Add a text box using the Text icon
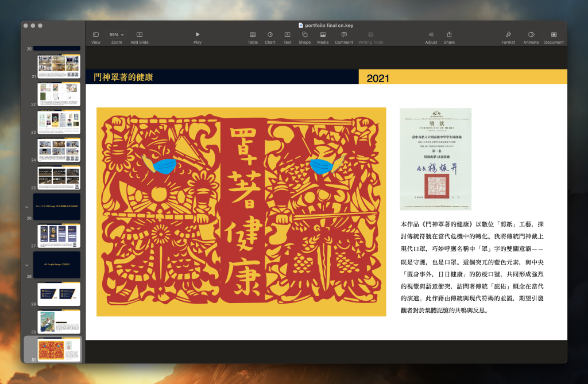Image resolution: width=588 pixels, height=384 pixels. point(287,34)
